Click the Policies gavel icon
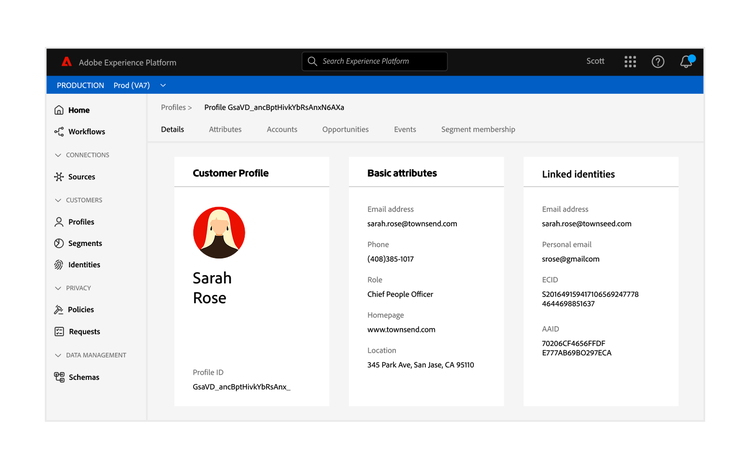This screenshot has height=469, width=750. (x=59, y=310)
